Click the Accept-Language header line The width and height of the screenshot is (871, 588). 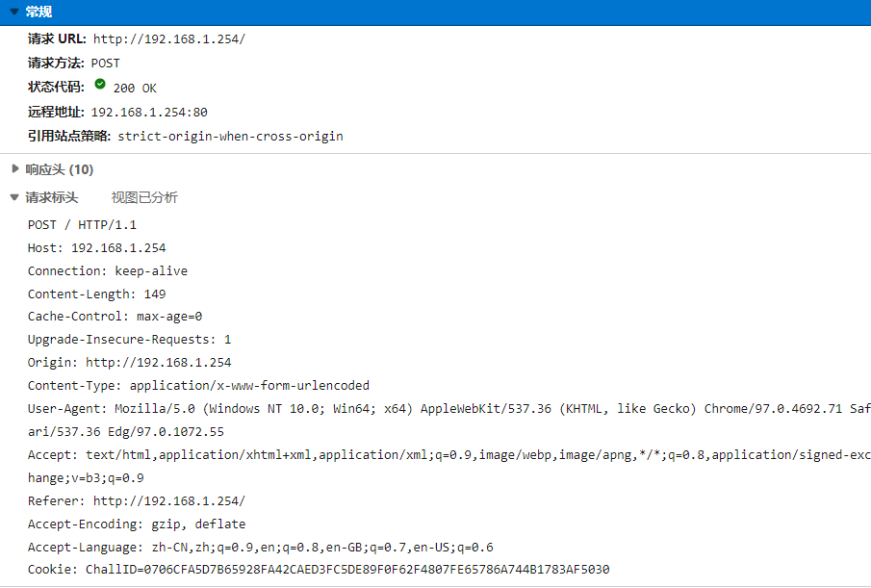[260, 548]
